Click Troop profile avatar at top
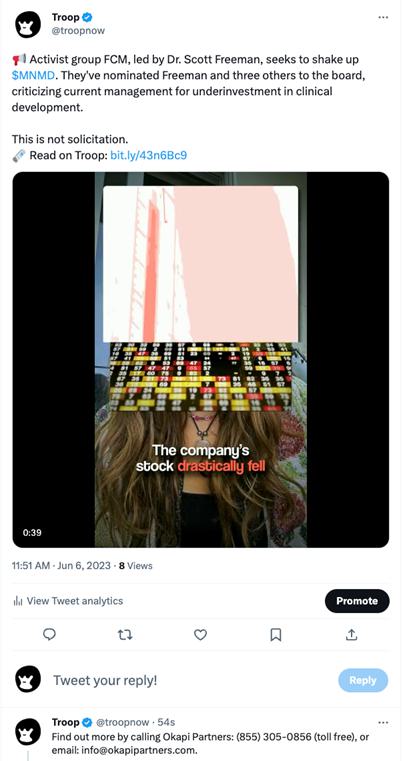This screenshot has width=403, height=761. 28,25
